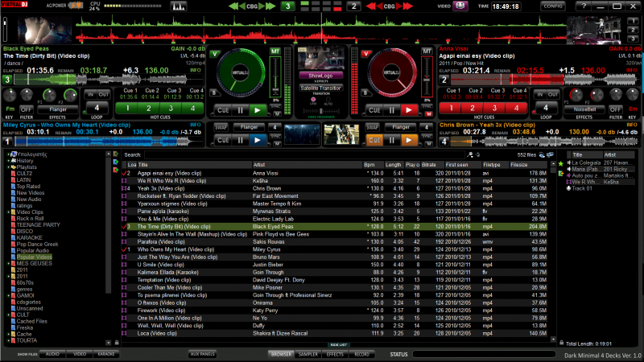Expand the MES GEUSES folder
The height and width of the screenshot is (362, 644).
8,264
